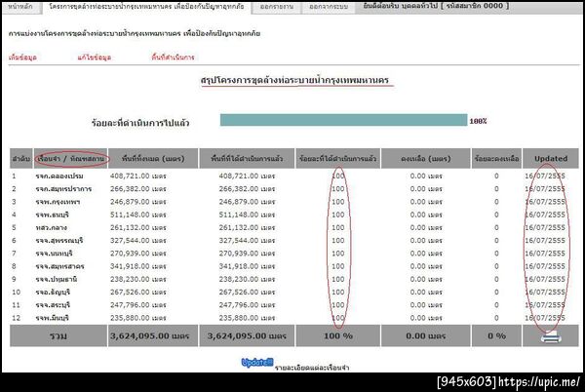
Task: Click the teal 100% progress bar
Action: (x=343, y=120)
